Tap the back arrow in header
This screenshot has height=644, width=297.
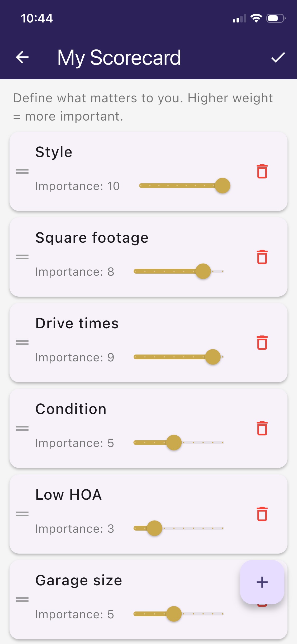click(x=22, y=57)
